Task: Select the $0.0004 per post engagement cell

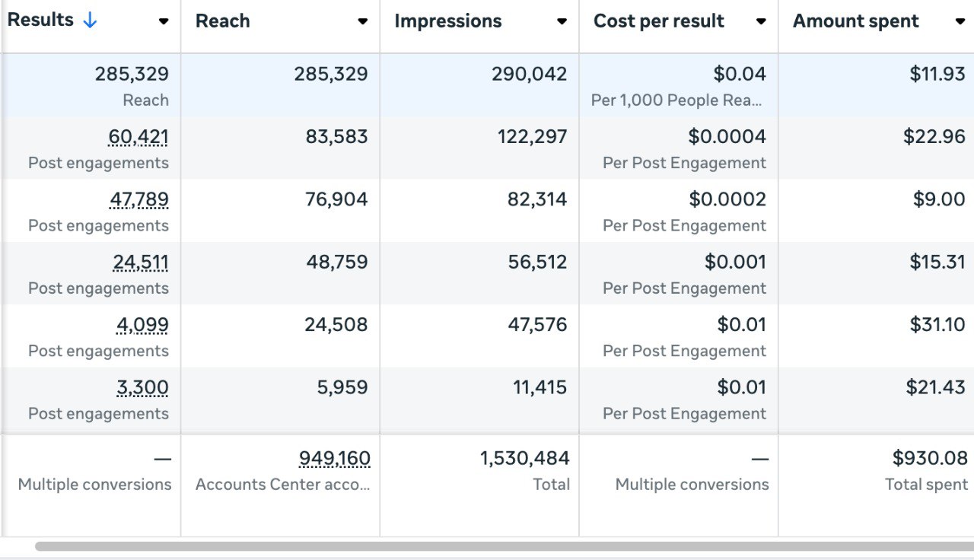Action: coord(727,137)
